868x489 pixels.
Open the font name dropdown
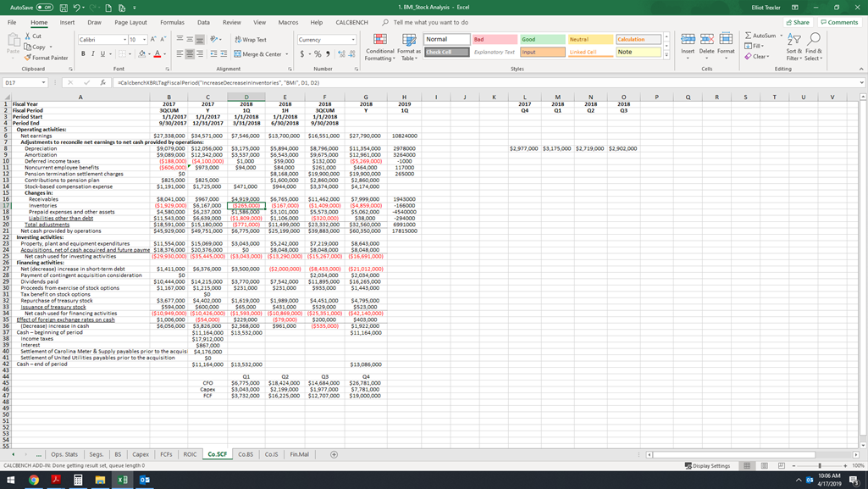(x=124, y=40)
